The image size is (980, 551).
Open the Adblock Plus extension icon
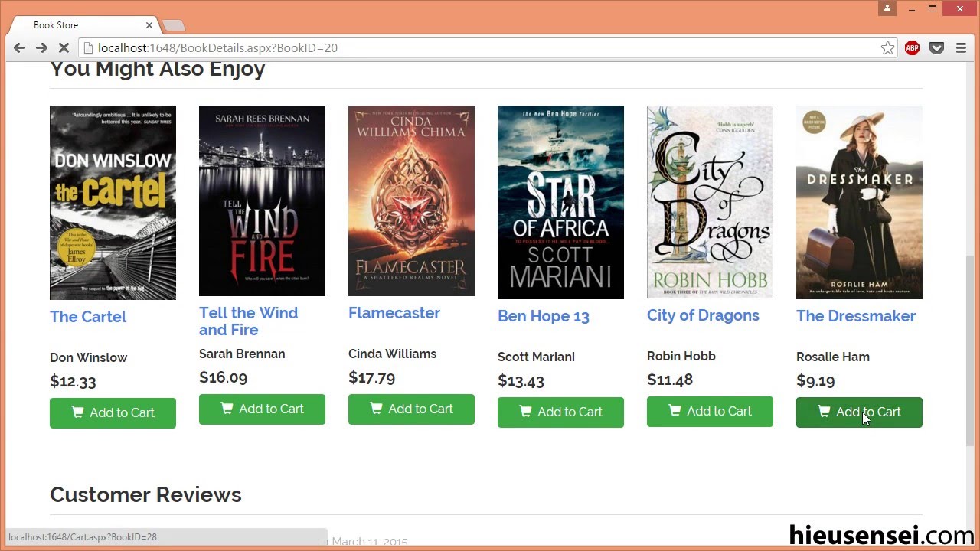[x=912, y=48]
